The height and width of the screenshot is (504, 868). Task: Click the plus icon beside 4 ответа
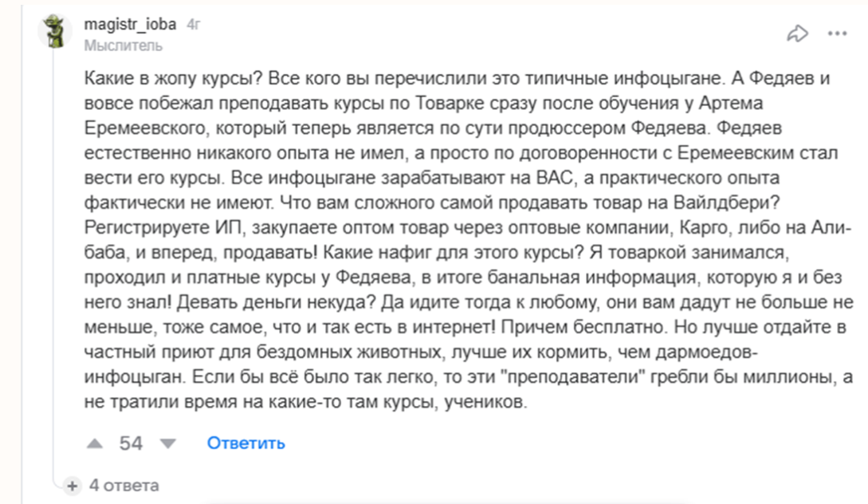click(73, 486)
